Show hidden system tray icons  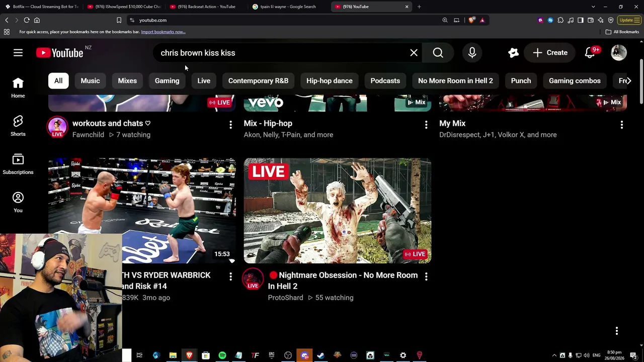tap(554, 355)
